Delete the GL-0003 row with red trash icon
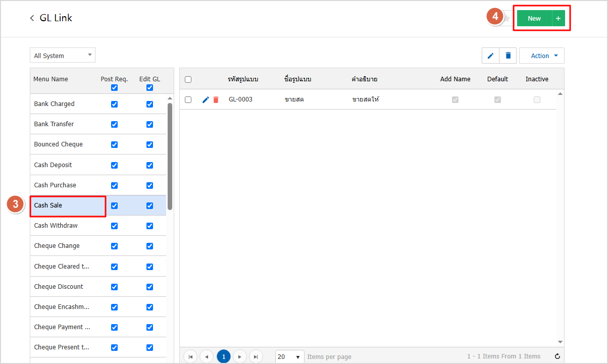 pyautogui.click(x=216, y=100)
